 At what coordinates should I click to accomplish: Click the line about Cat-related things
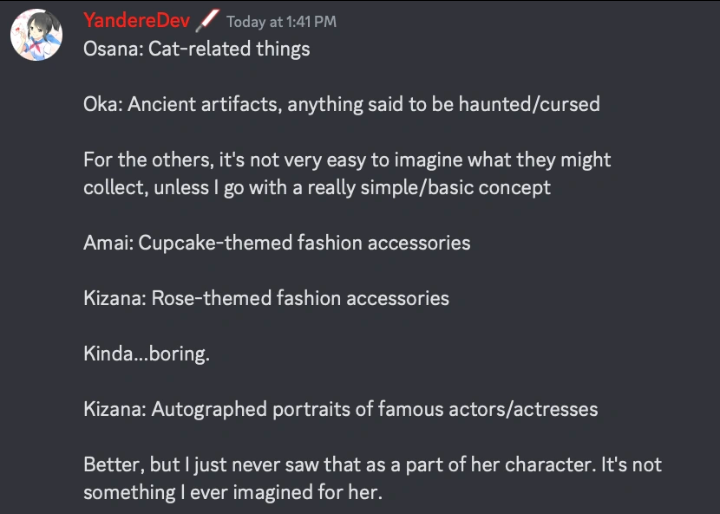pyautogui.click(x=197, y=49)
